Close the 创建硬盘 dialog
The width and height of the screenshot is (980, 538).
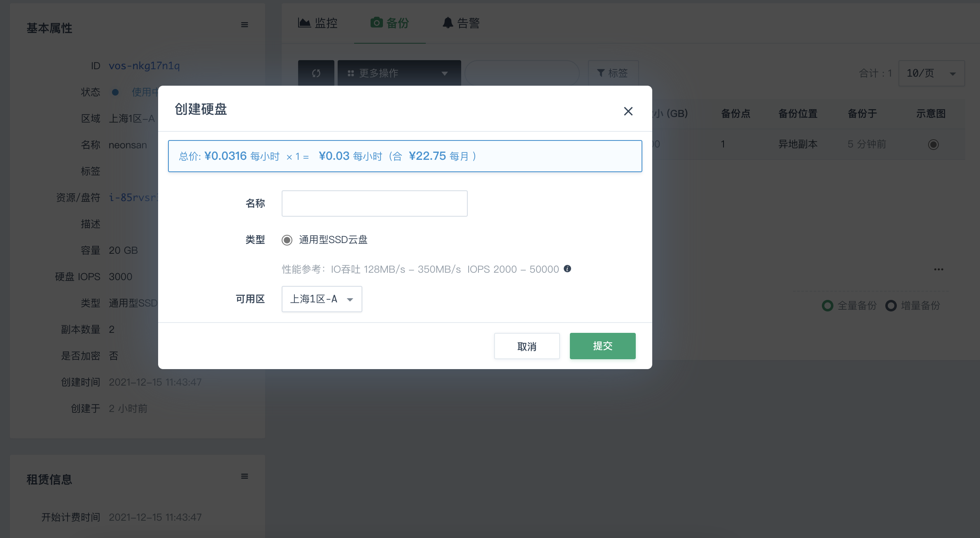tap(628, 111)
